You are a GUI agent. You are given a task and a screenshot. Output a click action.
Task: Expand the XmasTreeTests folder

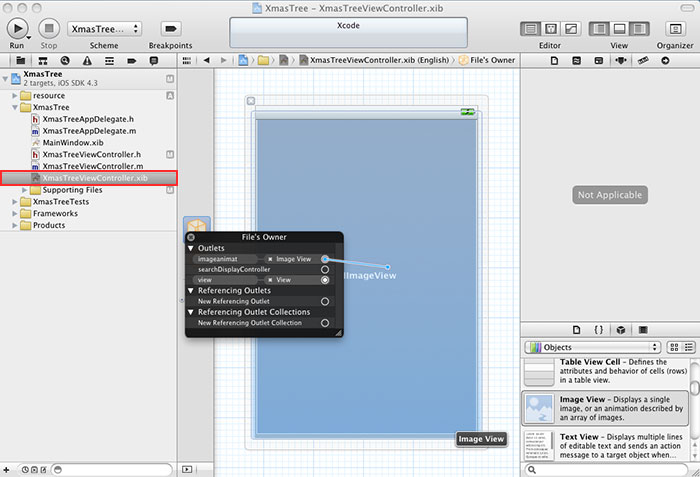15,202
